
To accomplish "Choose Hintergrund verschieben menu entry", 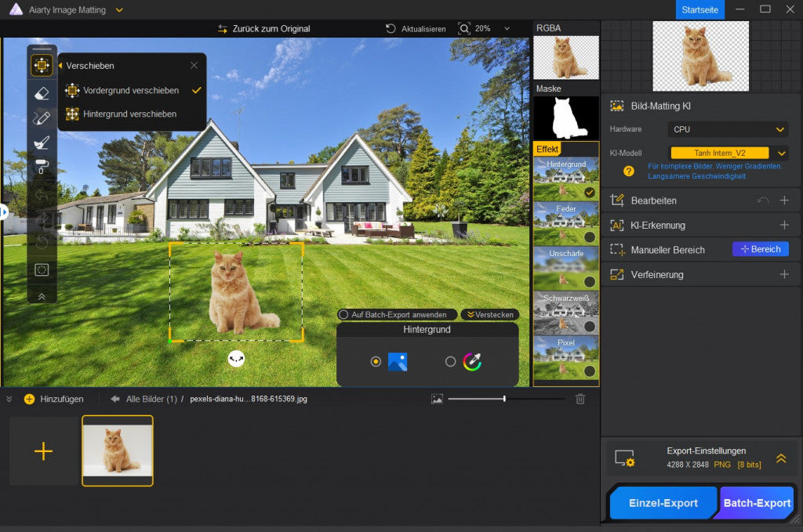I will point(129,114).
